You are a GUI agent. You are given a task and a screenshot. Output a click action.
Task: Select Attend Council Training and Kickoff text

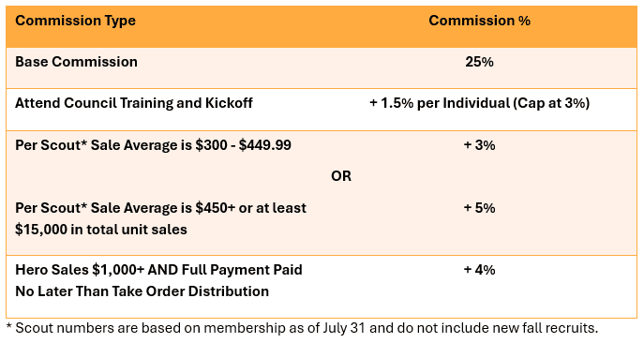click(134, 103)
